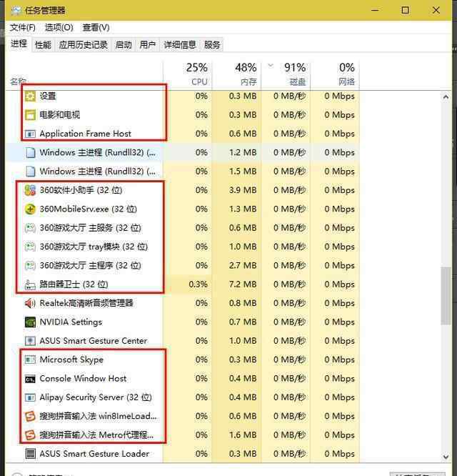This screenshot has width=457, height=476.
Task: Click the 360游戏大厅 tray模块 icon
Action: (30, 247)
